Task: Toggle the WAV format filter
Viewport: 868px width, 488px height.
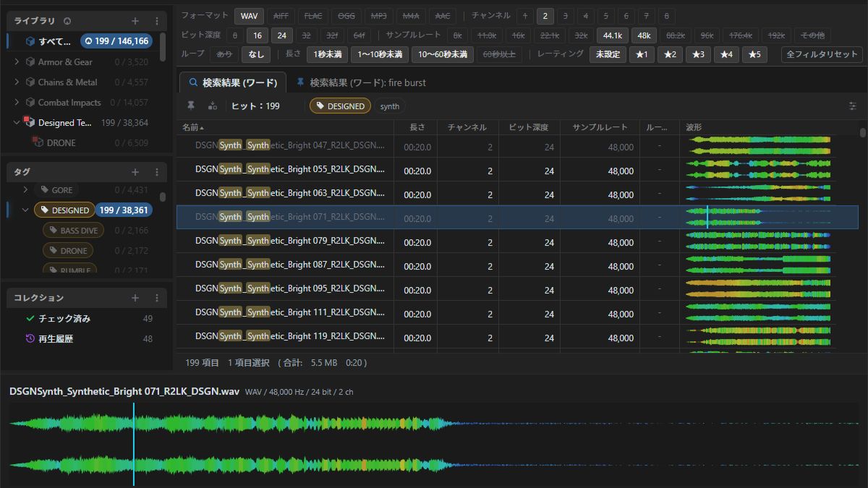Action: click(x=249, y=15)
